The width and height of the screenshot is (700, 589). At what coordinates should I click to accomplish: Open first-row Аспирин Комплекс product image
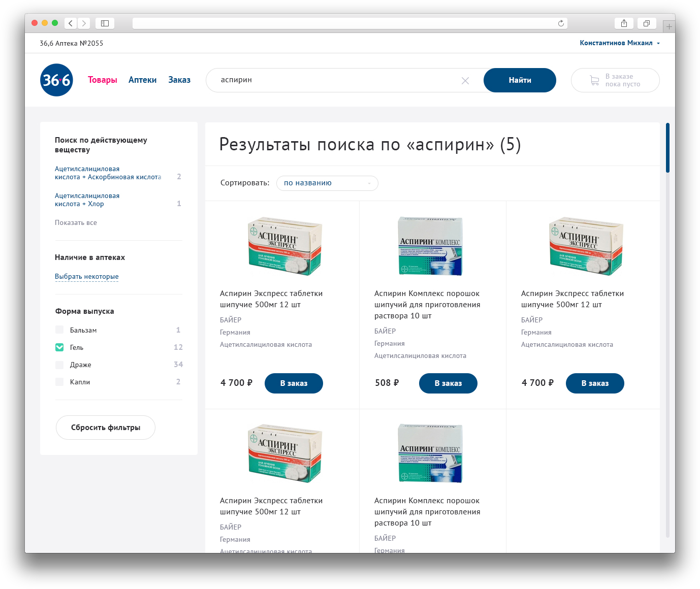tap(430, 246)
